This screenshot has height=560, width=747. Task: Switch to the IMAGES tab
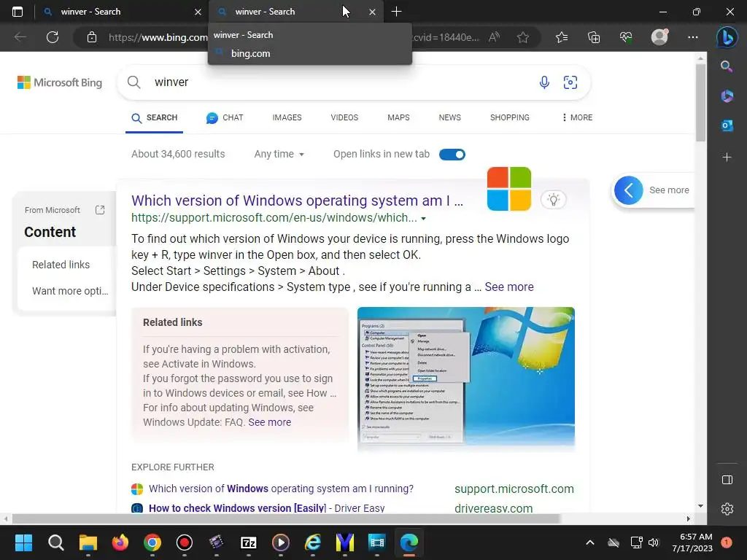tap(287, 117)
